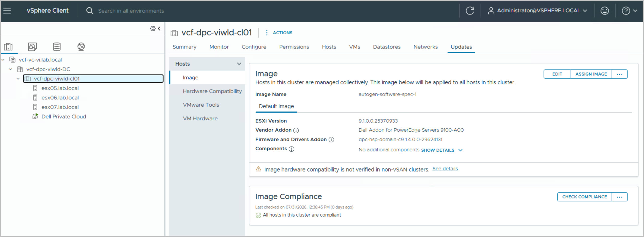Open the ACTIONS menu link
The image size is (644, 237).
pyautogui.click(x=282, y=33)
